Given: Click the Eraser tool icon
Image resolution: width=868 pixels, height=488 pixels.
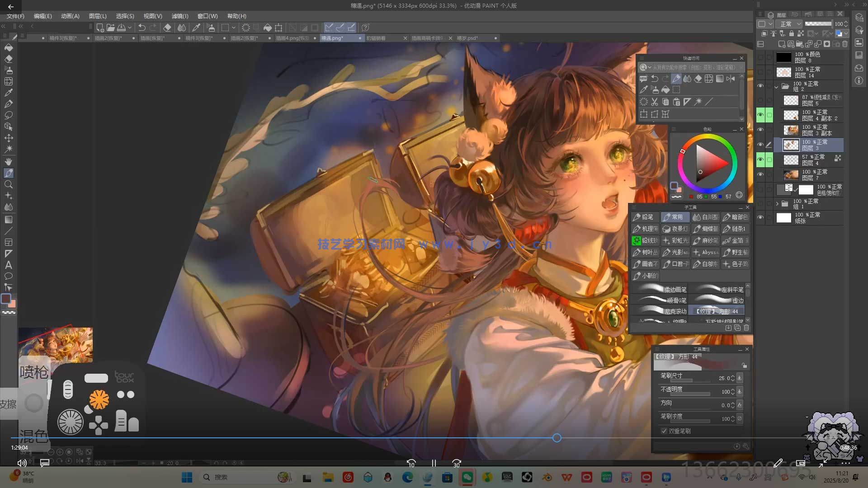Looking at the screenshot, I should tap(8, 59).
